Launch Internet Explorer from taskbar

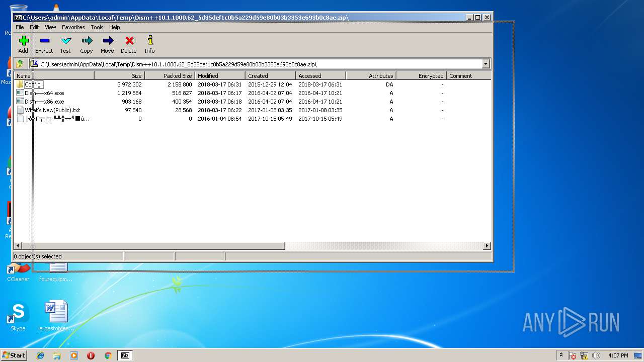tap(40, 355)
